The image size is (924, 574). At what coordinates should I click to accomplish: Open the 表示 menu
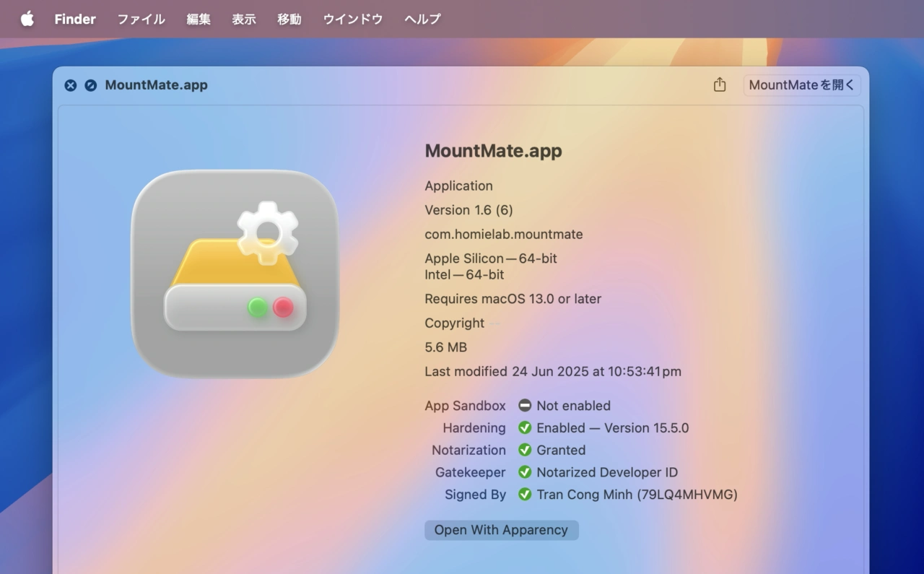click(244, 19)
